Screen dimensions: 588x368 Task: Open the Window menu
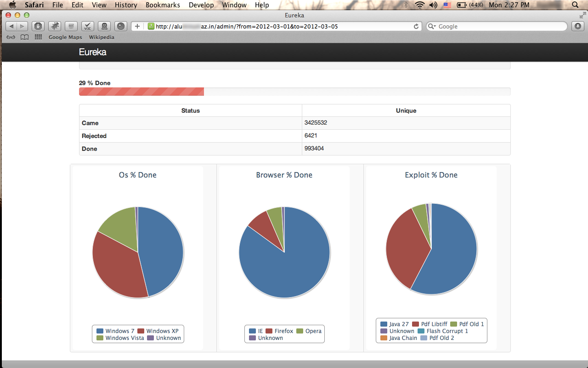click(234, 5)
